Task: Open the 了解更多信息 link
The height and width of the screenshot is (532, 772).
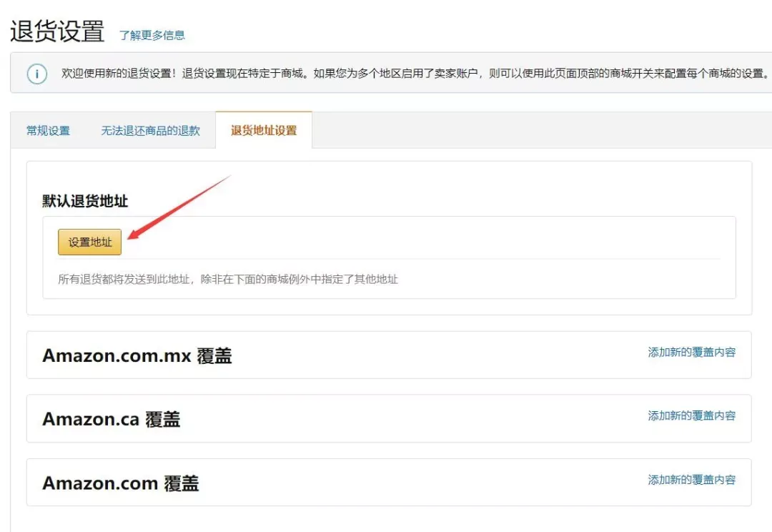Action: click(152, 35)
